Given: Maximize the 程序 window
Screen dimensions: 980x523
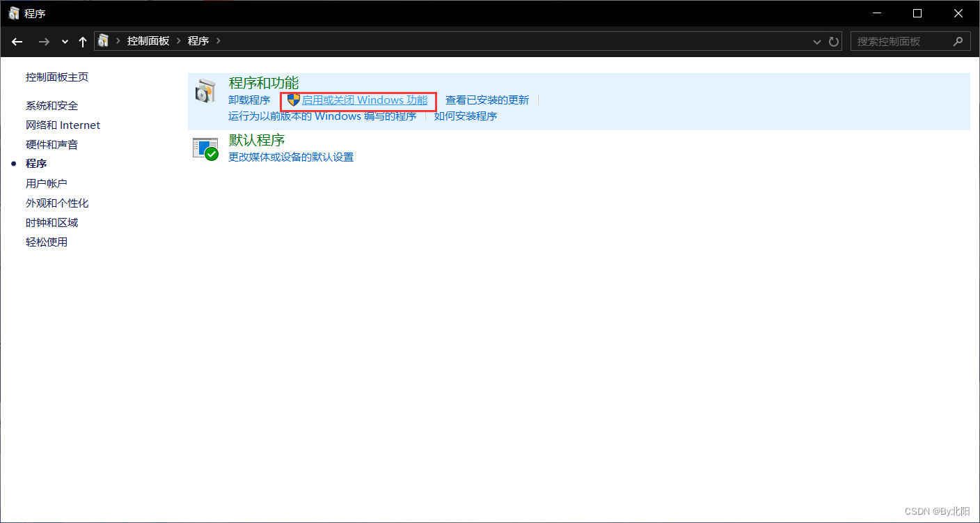Looking at the screenshot, I should 917,13.
